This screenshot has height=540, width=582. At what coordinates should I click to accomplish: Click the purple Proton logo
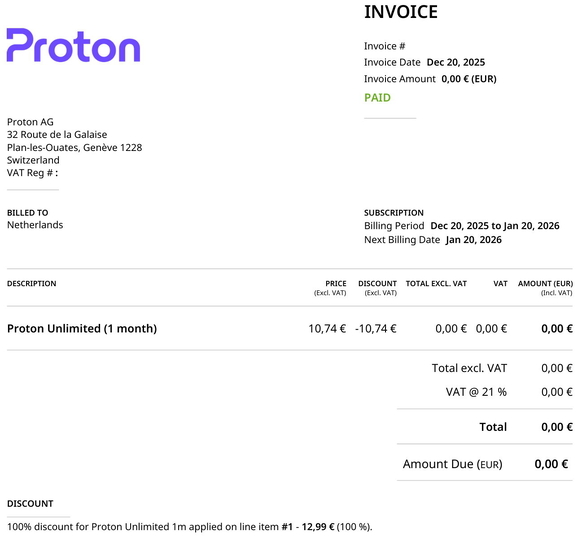point(73,45)
